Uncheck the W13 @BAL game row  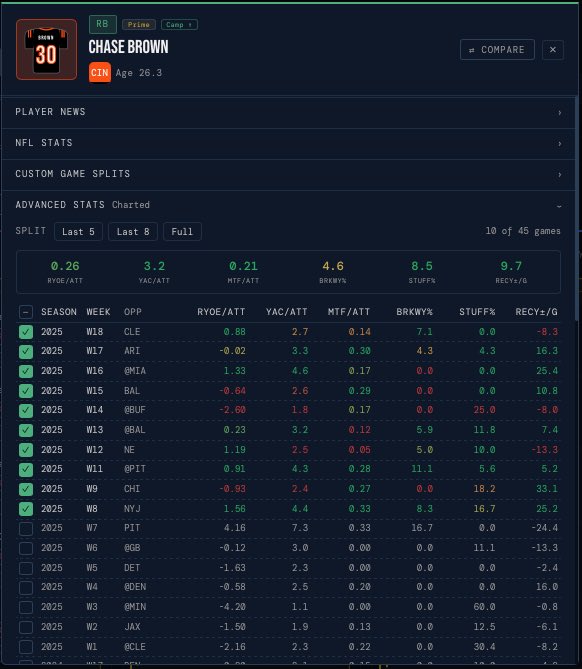coord(26,430)
